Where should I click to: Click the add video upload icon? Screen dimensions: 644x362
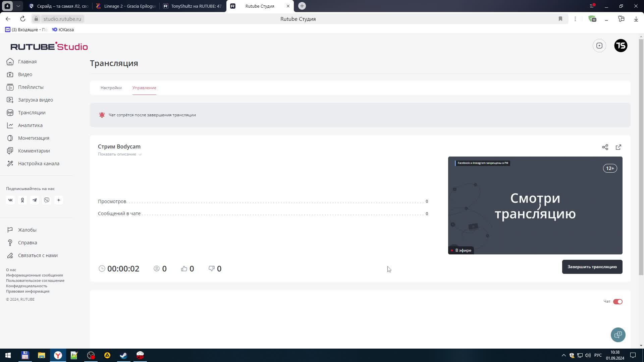(599, 46)
